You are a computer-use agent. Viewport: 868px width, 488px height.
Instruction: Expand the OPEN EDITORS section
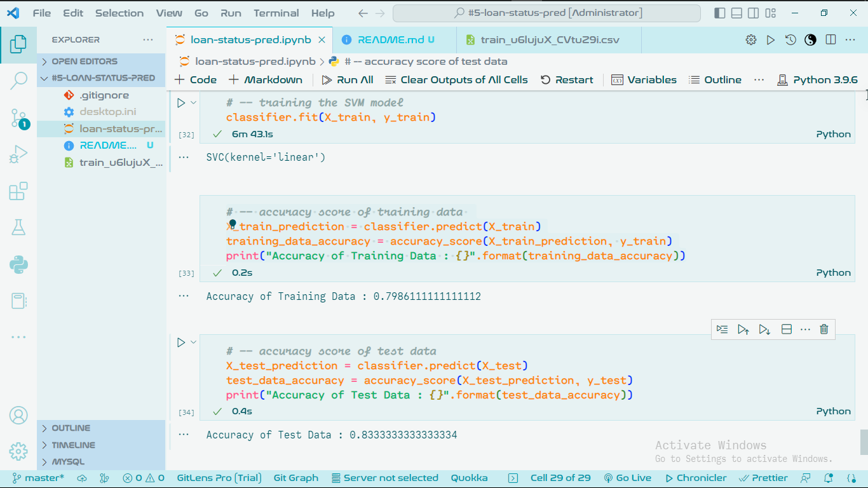pos(101,61)
